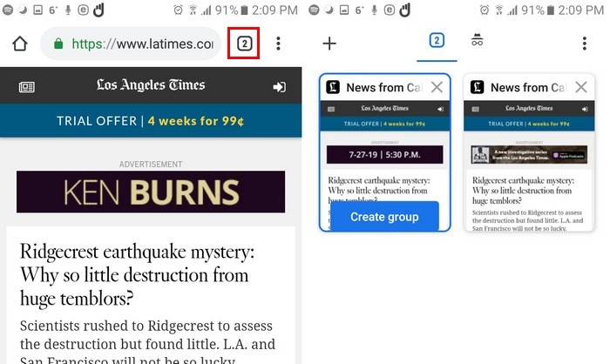The image size is (610, 364).
Task: Close the second News from California tab
Action: (580, 87)
